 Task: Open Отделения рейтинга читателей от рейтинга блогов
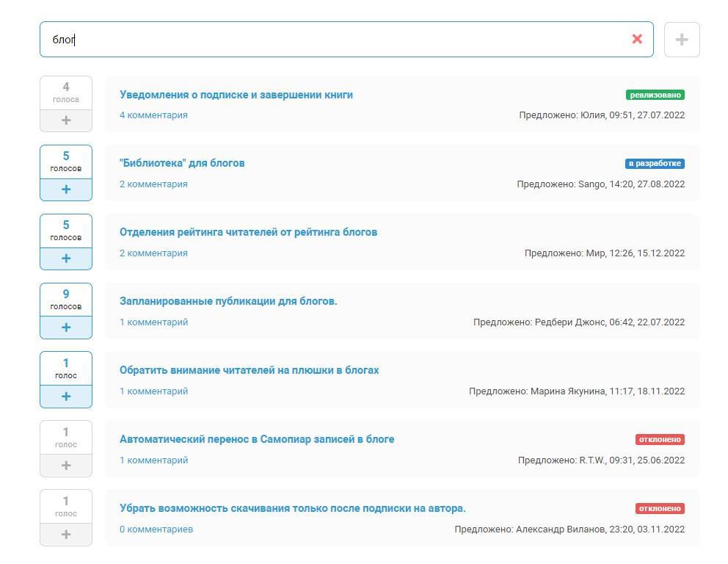pos(248,232)
